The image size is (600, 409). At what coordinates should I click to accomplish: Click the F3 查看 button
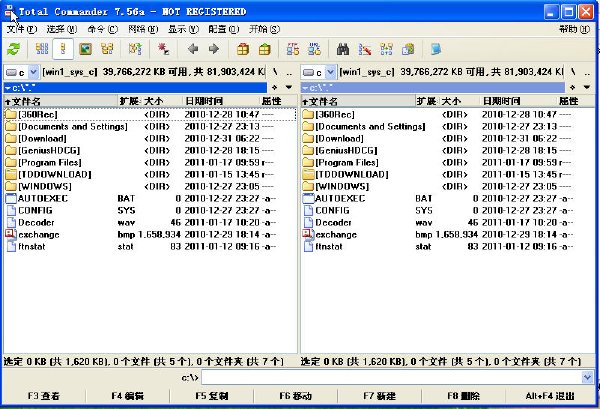pyautogui.click(x=44, y=396)
